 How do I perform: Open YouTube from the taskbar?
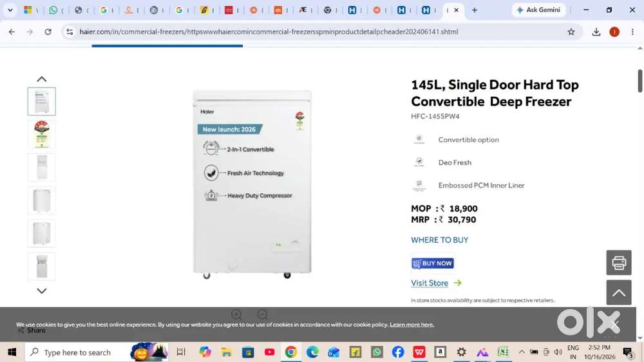pos(269,352)
